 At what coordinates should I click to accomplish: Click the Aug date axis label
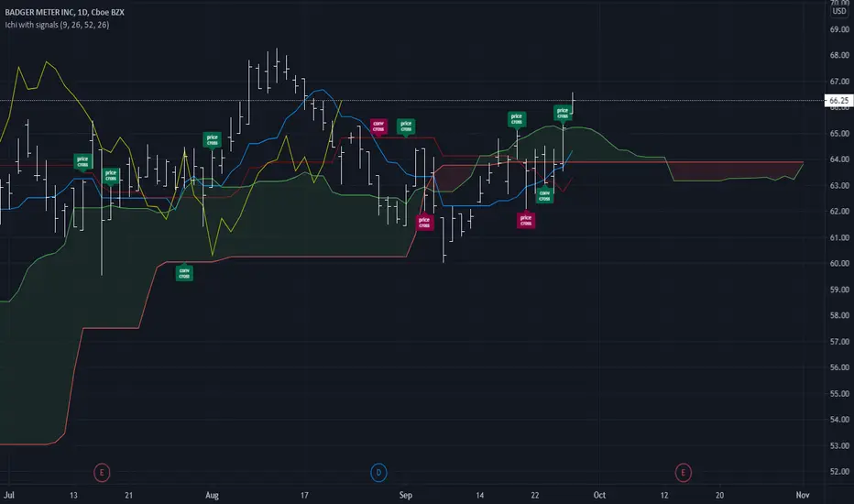[212, 495]
